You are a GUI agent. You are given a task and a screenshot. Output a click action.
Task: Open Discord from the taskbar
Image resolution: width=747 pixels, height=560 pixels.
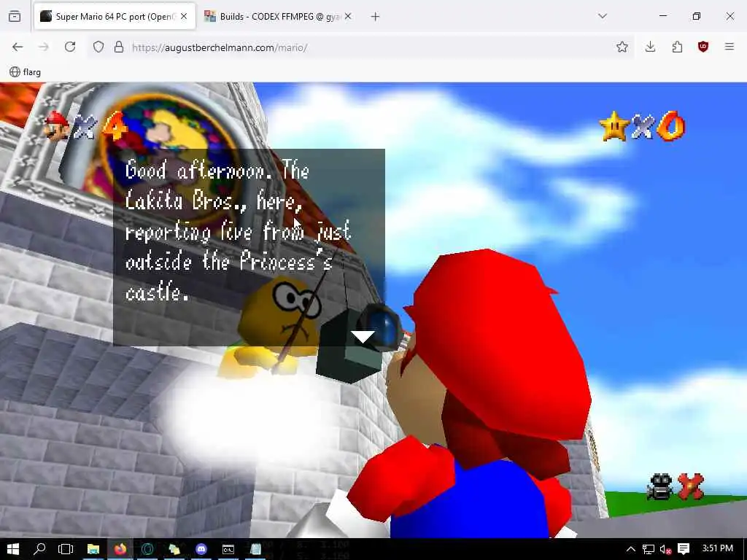(x=201, y=549)
